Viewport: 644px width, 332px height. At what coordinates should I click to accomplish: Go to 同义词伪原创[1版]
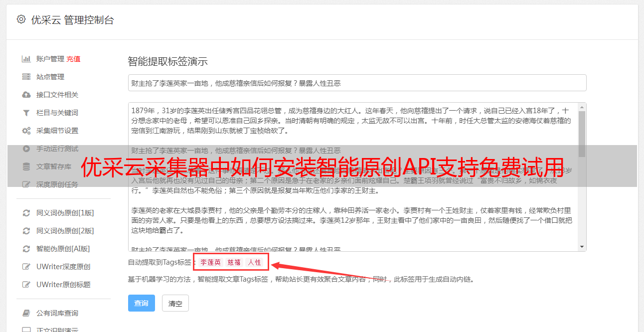[x=65, y=213]
